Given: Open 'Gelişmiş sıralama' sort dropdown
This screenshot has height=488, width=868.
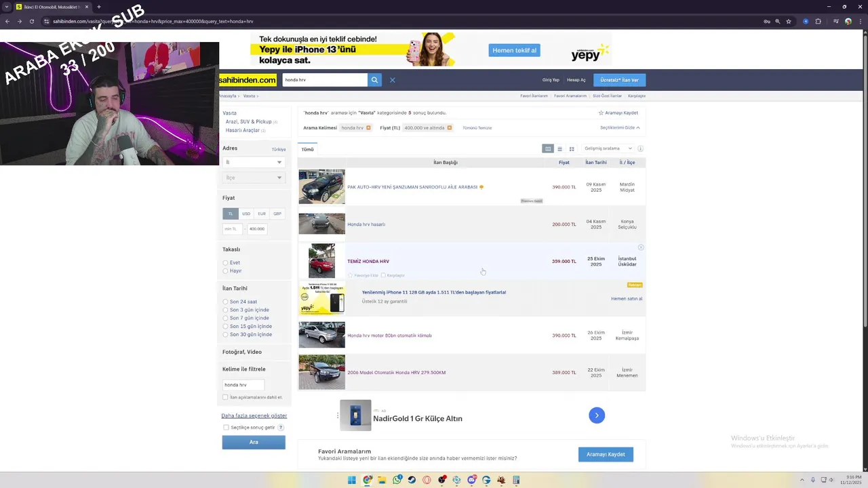Looking at the screenshot, I should pyautogui.click(x=608, y=148).
